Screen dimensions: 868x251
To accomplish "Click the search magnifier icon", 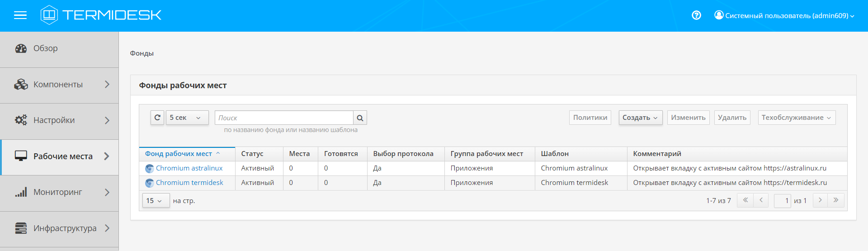I will point(360,118).
